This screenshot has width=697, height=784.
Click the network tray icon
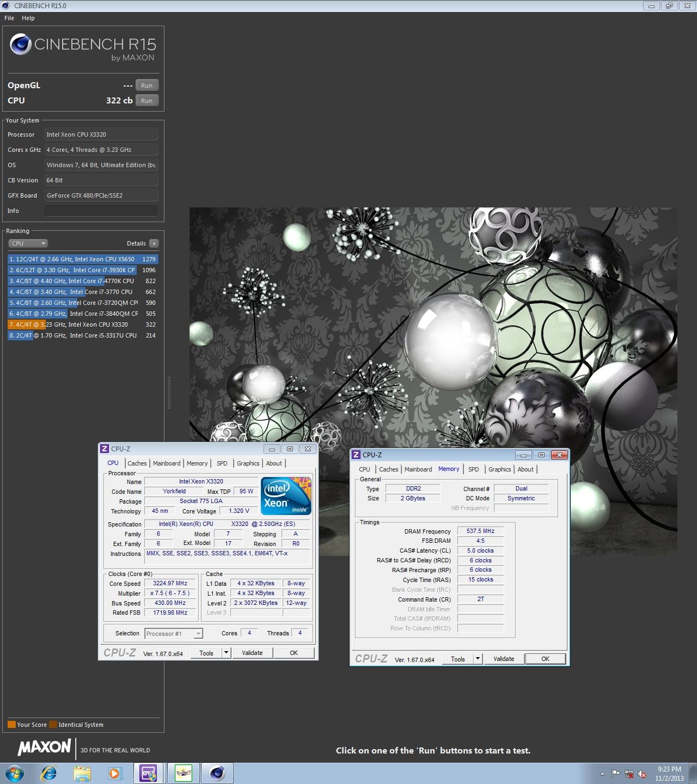(x=629, y=774)
